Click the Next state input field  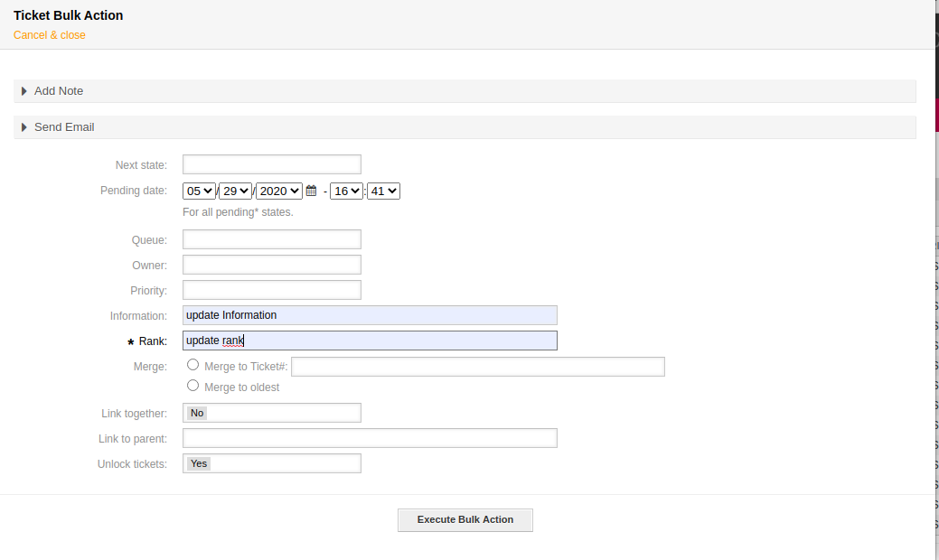[x=271, y=163]
